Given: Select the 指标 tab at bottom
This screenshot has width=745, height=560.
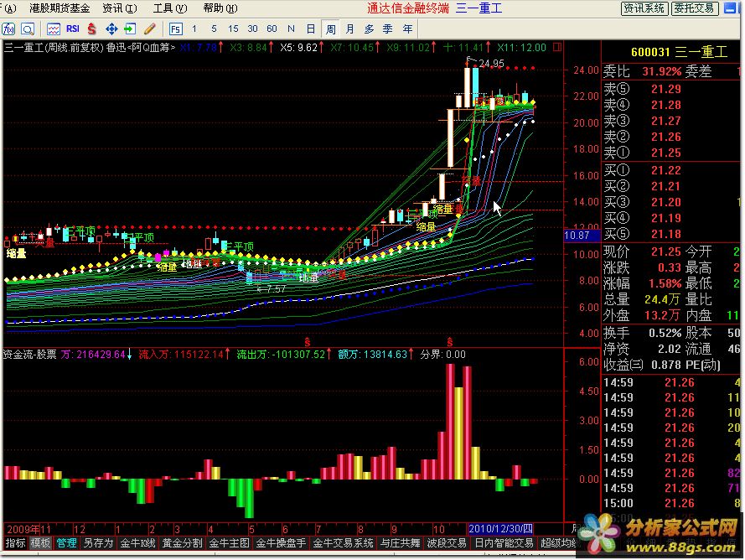Looking at the screenshot, I should click(15, 543).
